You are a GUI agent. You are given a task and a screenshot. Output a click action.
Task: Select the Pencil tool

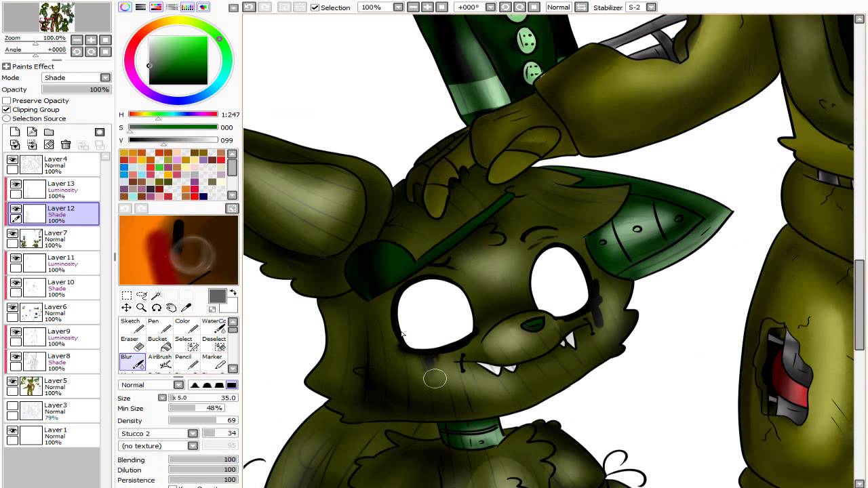186,361
